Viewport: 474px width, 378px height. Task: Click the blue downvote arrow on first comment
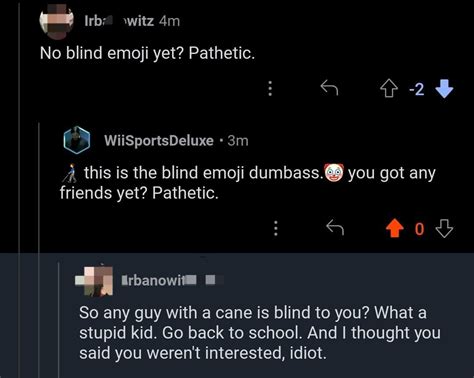pos(444,89)
